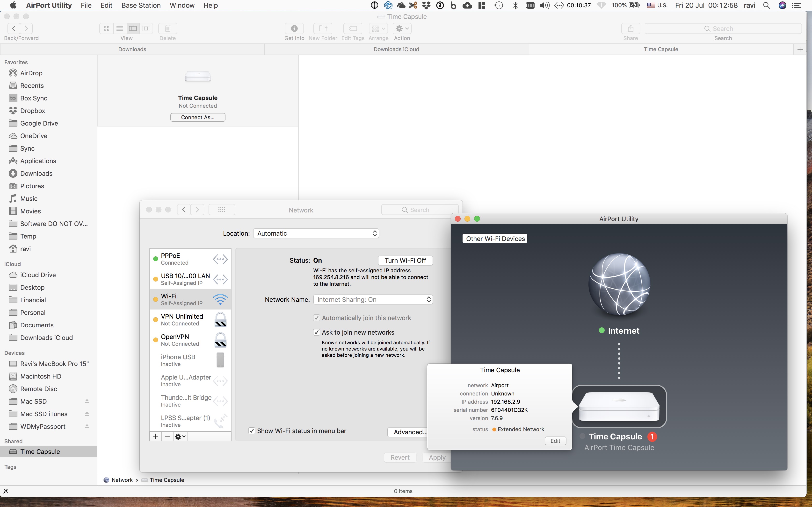Image resolution: width=812 pixels, height=507 pixels.
Task: Click the add network service plus button
Action: point(156,436)
